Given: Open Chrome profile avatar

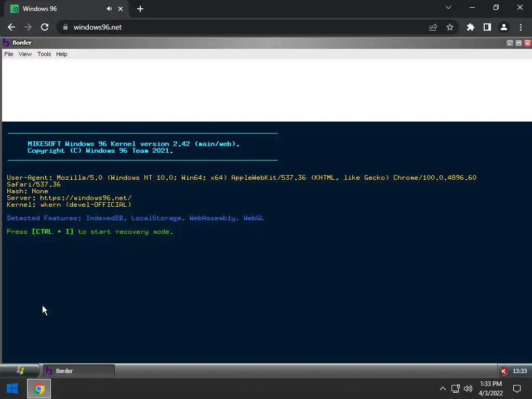Looking at the screenshot, I should pyautogui.click(x=504, y=27).
